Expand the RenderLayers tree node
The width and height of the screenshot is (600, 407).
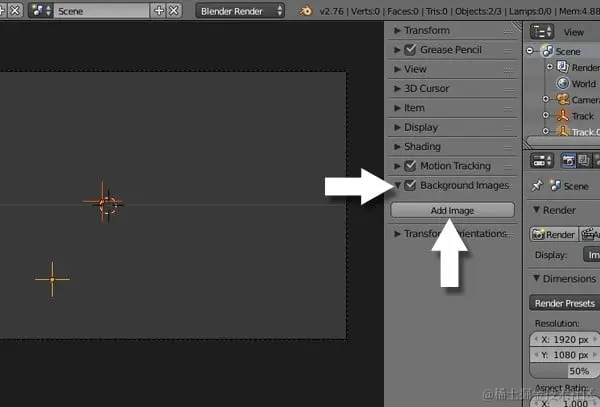coord(549,67)
